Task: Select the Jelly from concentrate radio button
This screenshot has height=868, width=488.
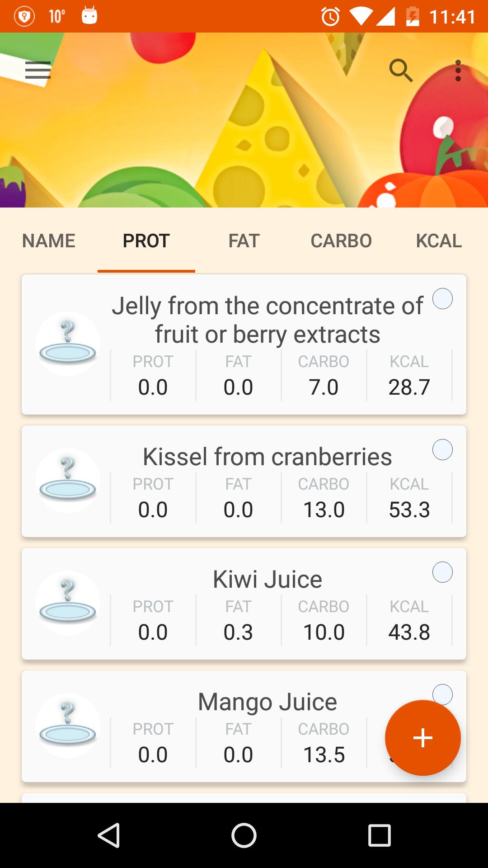Action: tap(442, 299)
